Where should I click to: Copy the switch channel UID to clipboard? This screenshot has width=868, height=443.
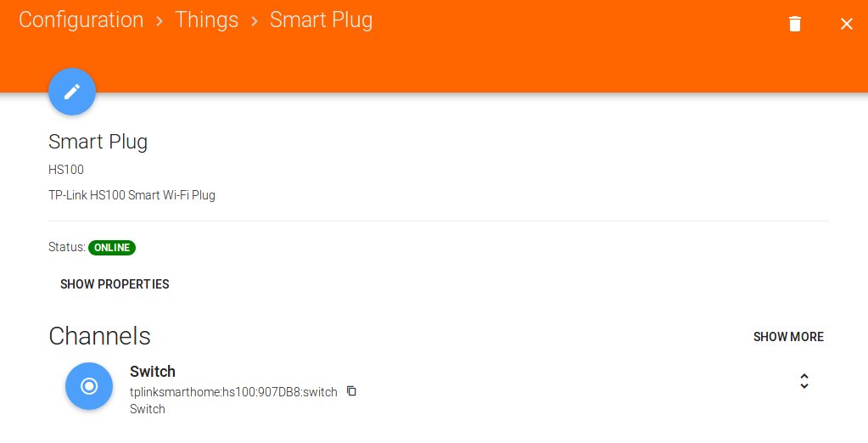(x=351, y=391)
